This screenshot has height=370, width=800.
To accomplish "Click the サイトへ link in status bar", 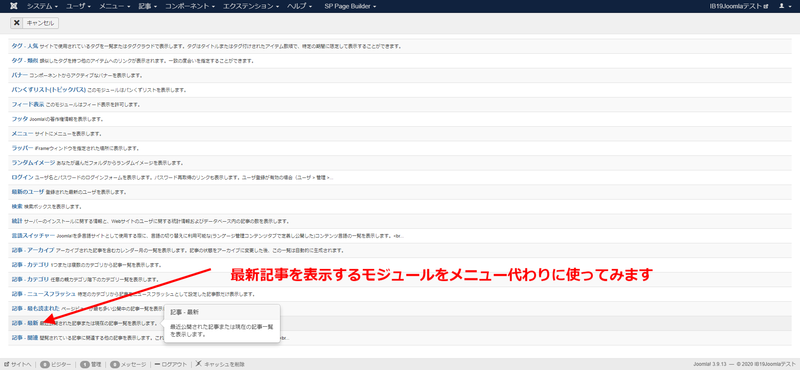I will (x=18, y=364).
